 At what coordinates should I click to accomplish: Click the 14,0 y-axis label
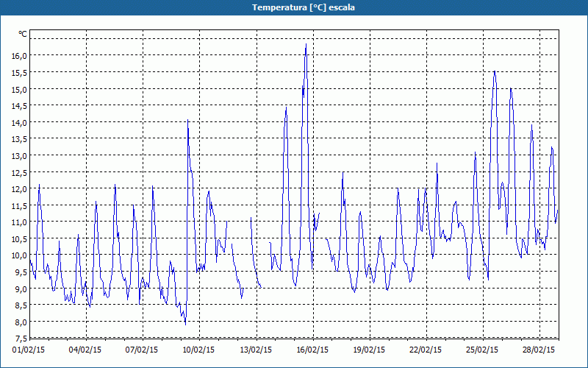pyautogui.click(x=19, y=122)
